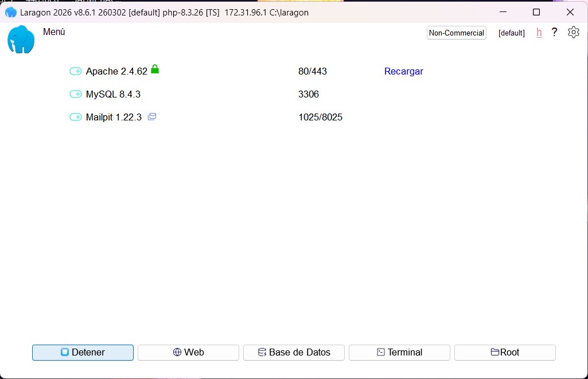Open the settings gear icon
The width and height of the screenshot is (588, 379).
574,32
